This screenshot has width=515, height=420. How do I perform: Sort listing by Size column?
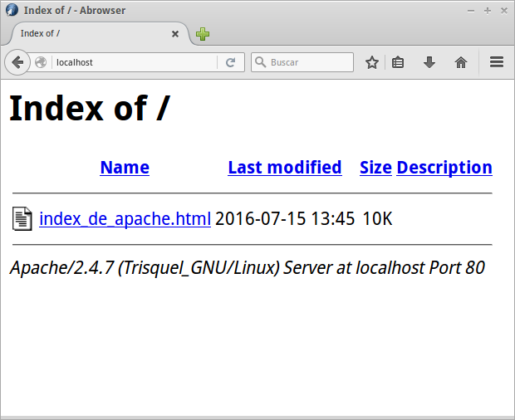(375, 168)
